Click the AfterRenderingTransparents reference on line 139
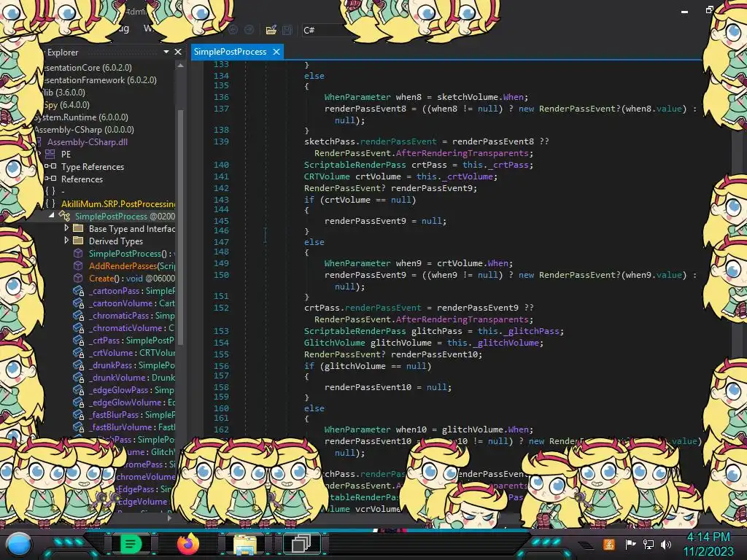Screen dimensions: 747x560 click(x=462, y=153)
